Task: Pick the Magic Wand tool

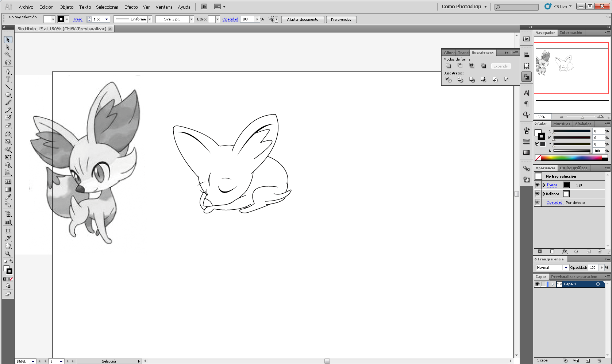Action: (8, 55)
